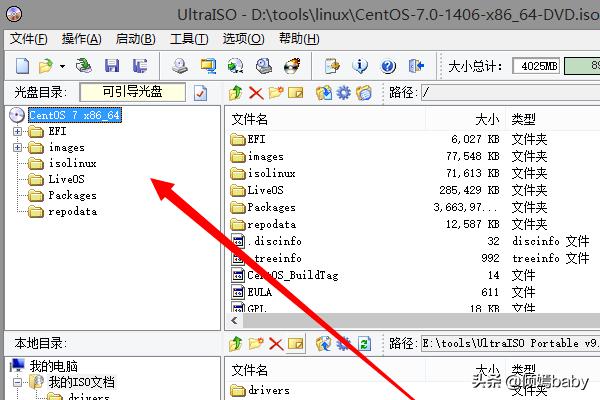Open the 文件(F) menu

29,39
